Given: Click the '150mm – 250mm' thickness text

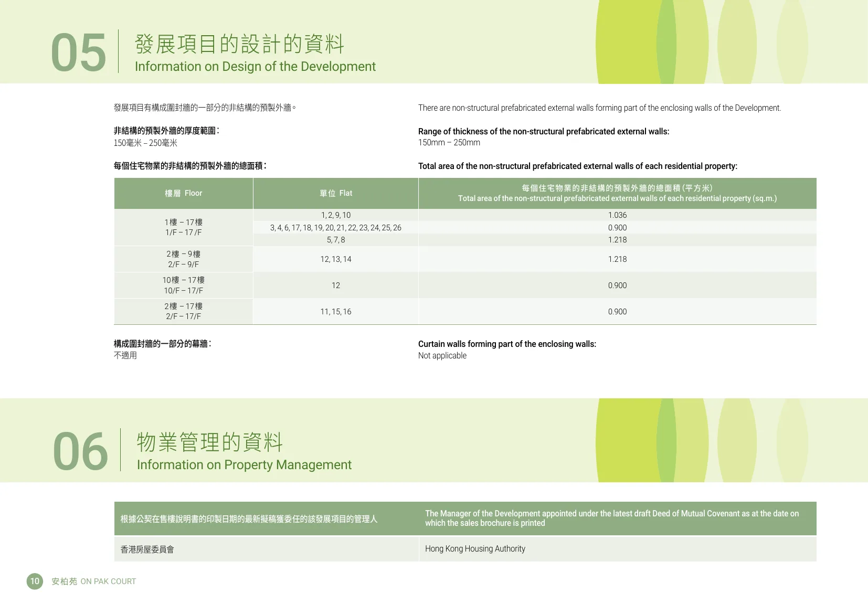Looking at the screenshot, I should coord(449,143).
